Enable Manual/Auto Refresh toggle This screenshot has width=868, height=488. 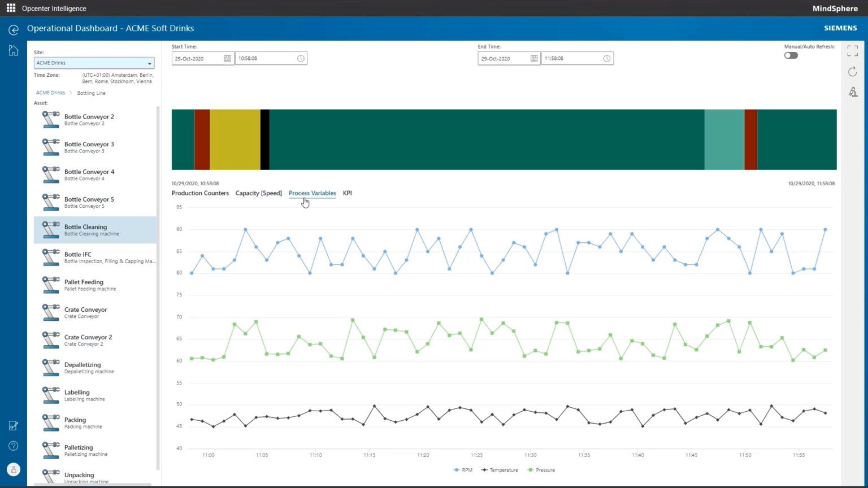791,55
